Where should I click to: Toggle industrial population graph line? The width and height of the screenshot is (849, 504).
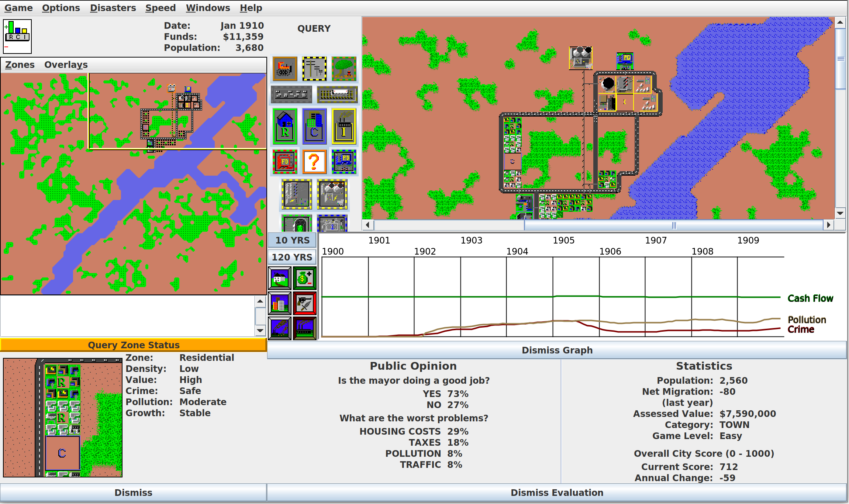(280, 328)
